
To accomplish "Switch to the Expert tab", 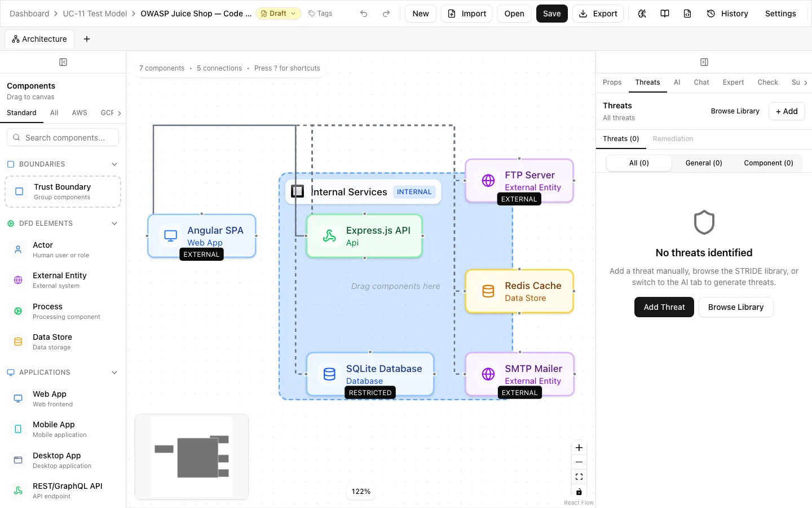I will tap(733, 82).
